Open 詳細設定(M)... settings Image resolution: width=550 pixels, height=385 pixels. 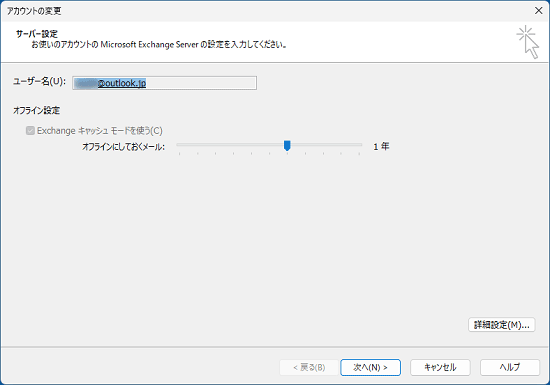(x=502, y=325)
